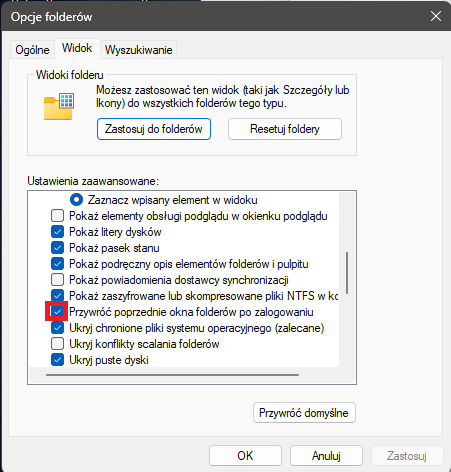
Task: Select Zaznacz wpisany element w widoku radio
Action: [x=77, y=200]
